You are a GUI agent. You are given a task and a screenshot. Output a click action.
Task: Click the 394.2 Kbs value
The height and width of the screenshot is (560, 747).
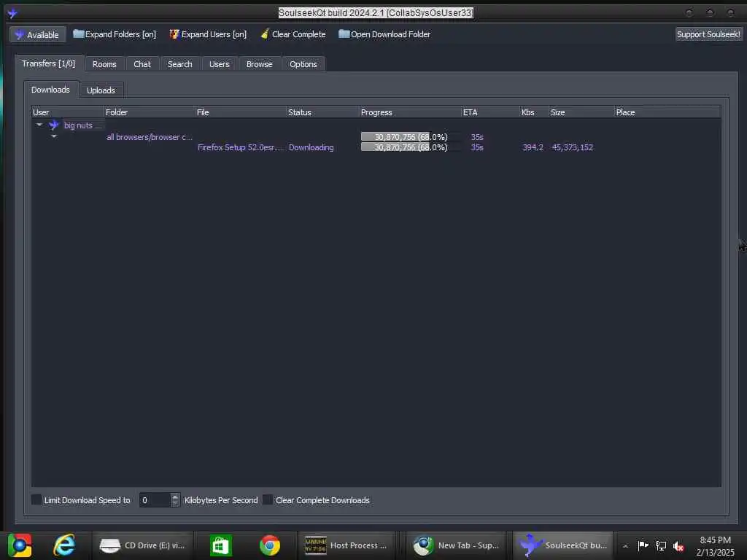click(x=533, y=147)
